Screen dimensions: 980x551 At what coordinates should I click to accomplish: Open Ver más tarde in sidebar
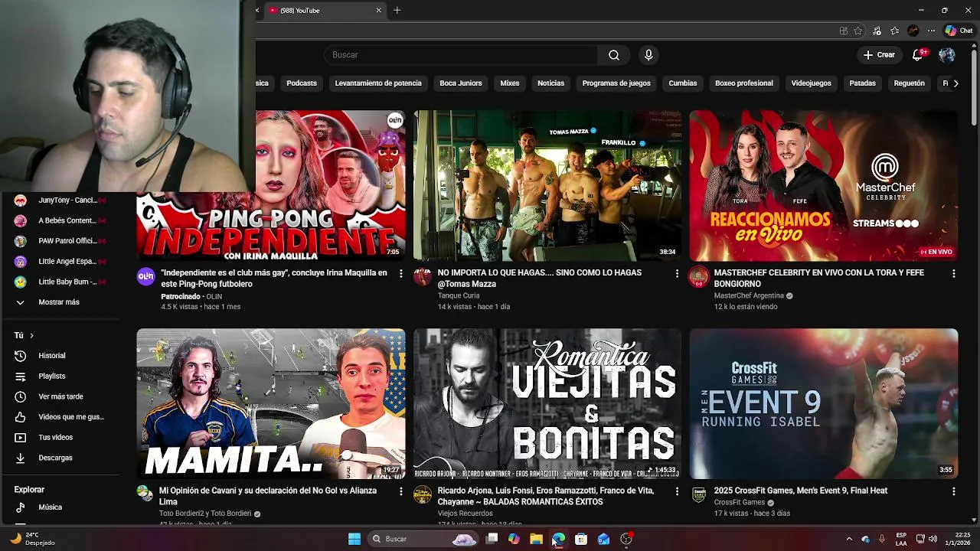[x=60, y=396]
